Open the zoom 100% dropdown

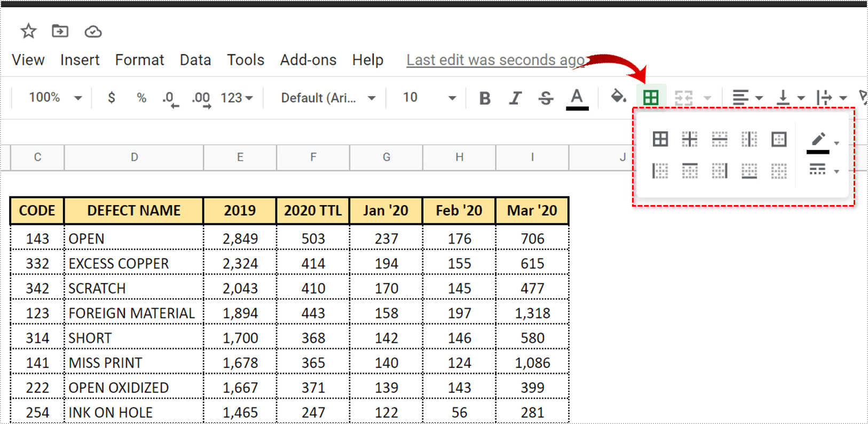pos(55,98)
